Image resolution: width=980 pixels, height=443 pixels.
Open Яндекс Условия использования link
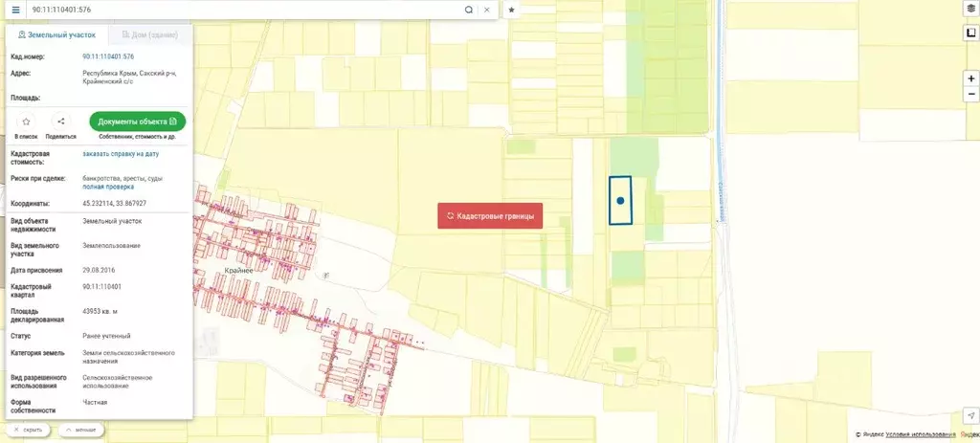click(920, 434)
